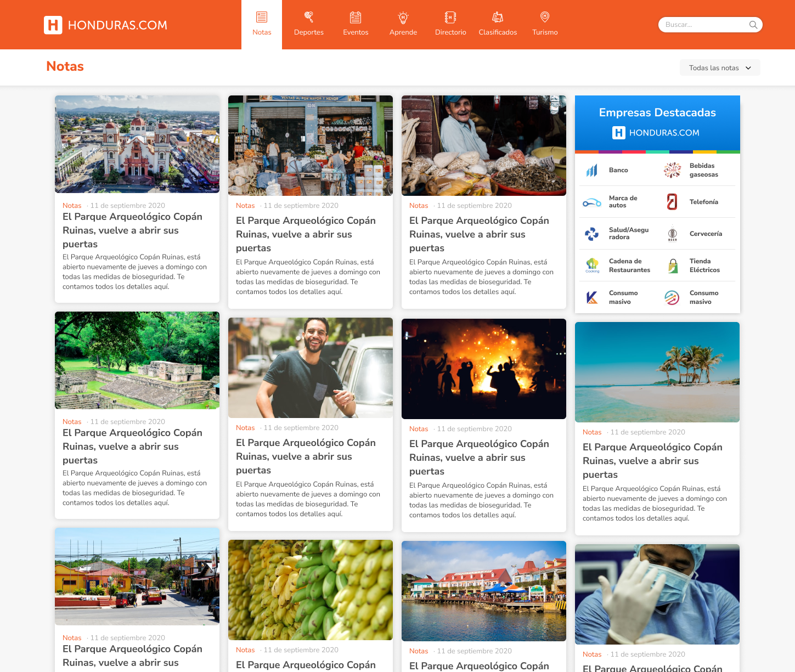Open the market storefront thumbnail
795x672 pixels.
click(x=311, y=145)
